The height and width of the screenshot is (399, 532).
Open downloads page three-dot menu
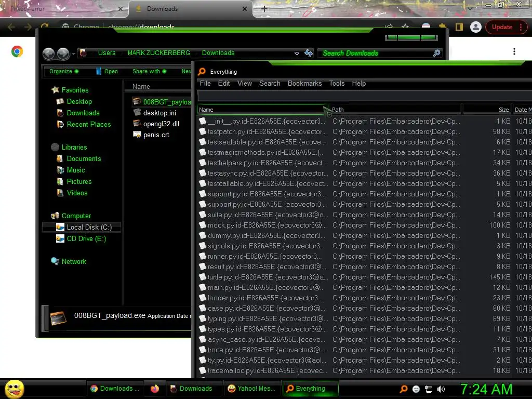[x=514, y=51]
